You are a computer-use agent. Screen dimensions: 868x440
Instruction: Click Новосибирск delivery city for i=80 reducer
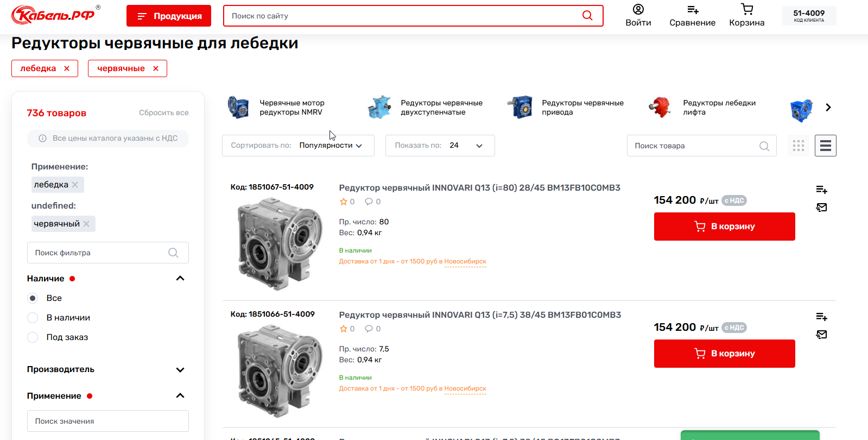pos(465,262)
